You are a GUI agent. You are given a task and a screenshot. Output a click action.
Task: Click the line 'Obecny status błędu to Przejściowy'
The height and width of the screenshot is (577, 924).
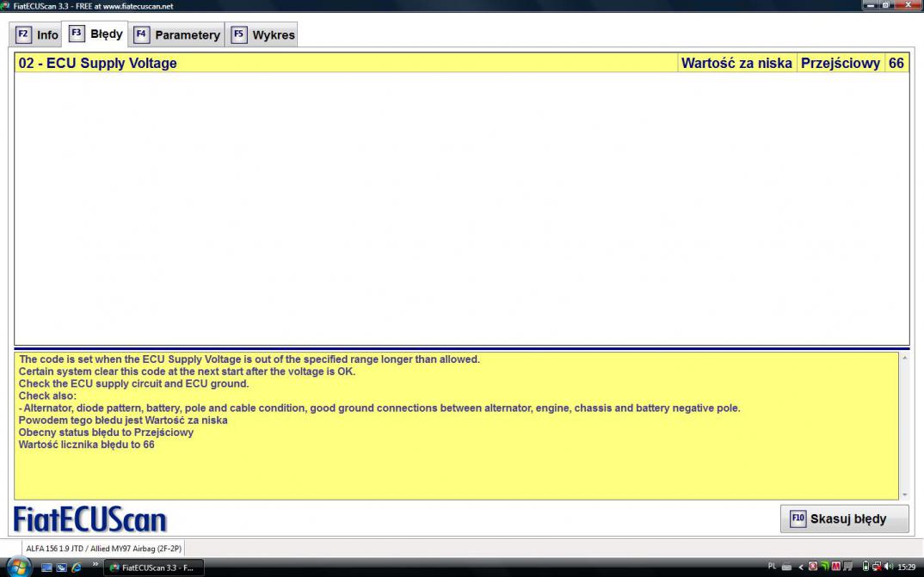point(106,433)
